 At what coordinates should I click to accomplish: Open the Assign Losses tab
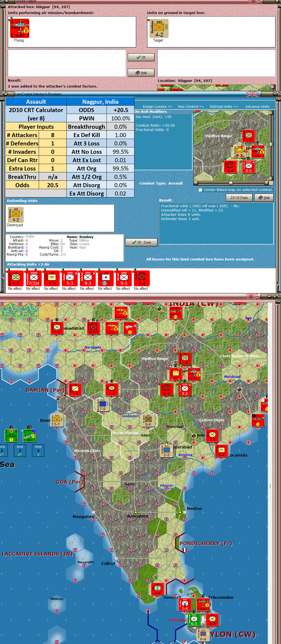click(157, 106)
